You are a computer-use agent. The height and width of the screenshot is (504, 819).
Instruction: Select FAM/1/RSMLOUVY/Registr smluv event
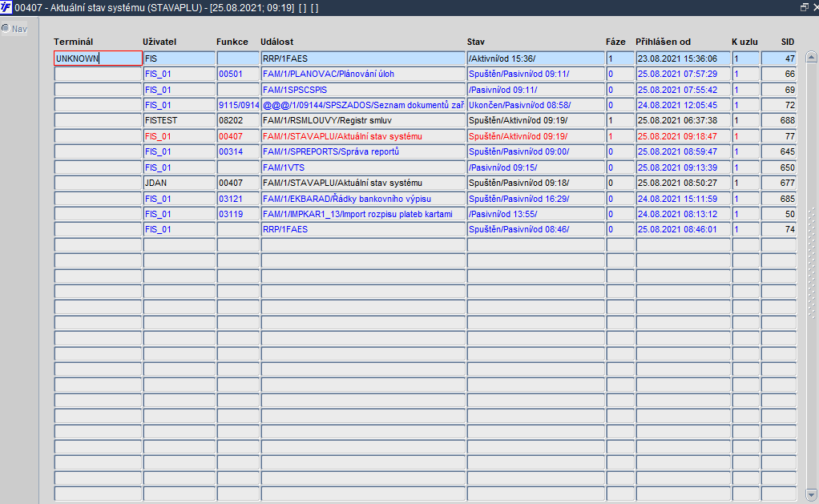[x=363, y=120]
